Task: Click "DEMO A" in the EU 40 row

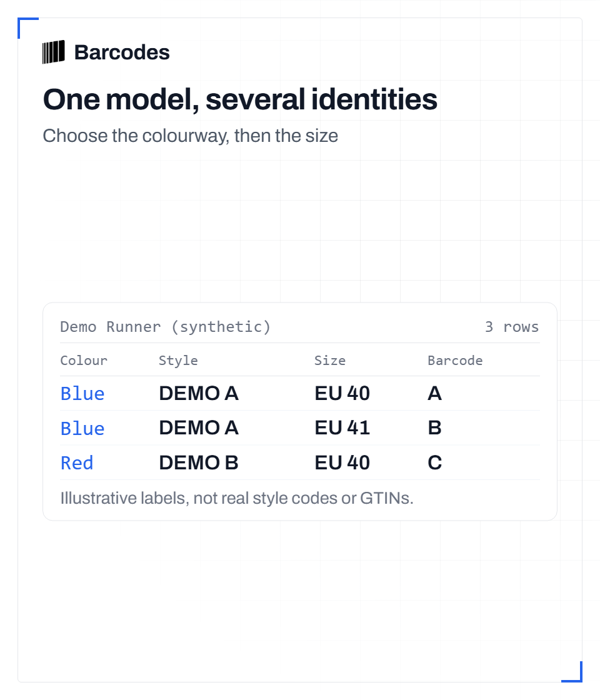Action: pos(199,393)
